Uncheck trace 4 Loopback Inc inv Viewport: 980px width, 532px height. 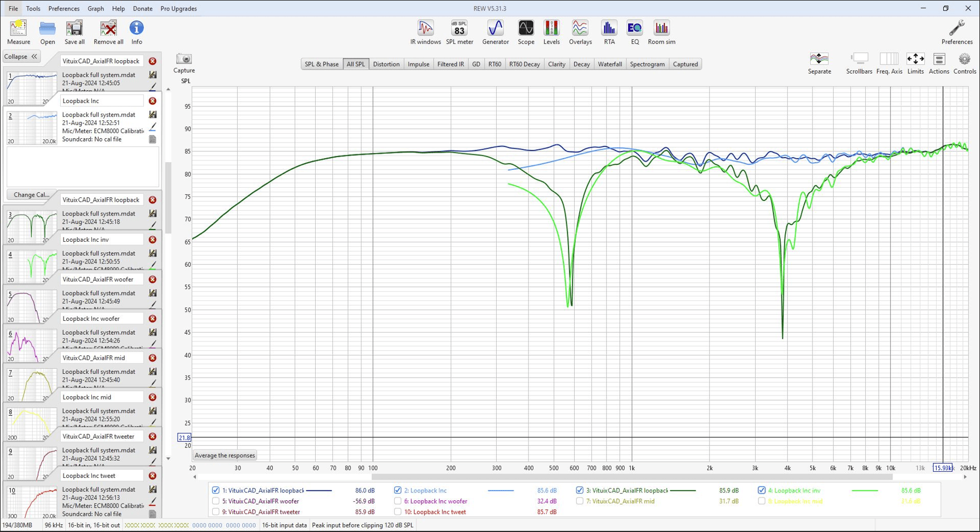click(x=761, y=490)
